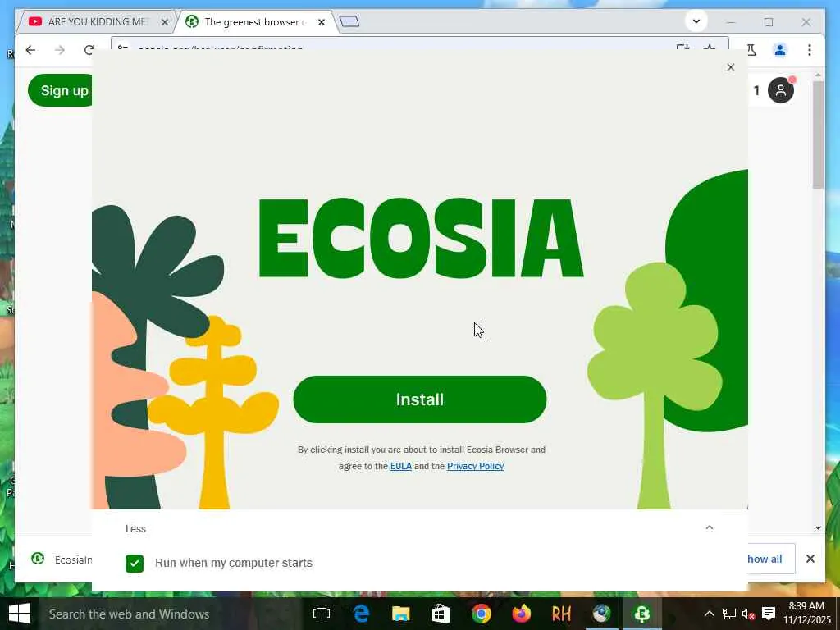Open the Action Center notifications icon
Screen dimensions: 840x630
pyautogui.click(x=769, y=614)
